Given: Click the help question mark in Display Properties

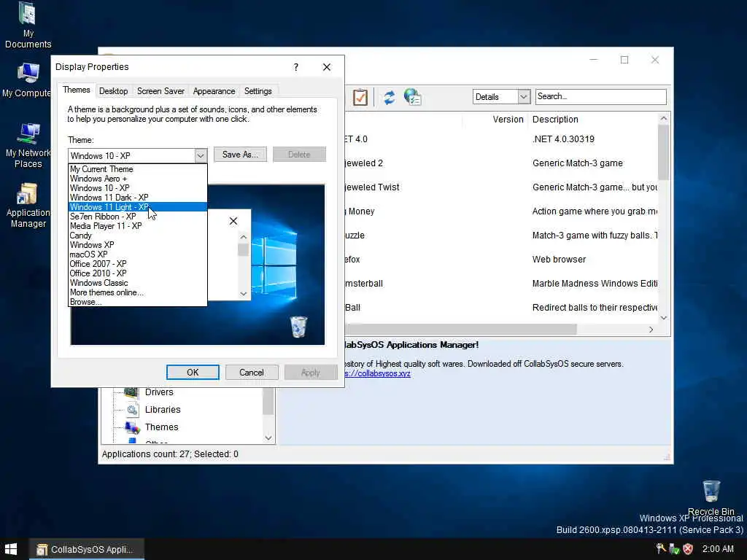Looking at the screenshot, I should point(296,67).
